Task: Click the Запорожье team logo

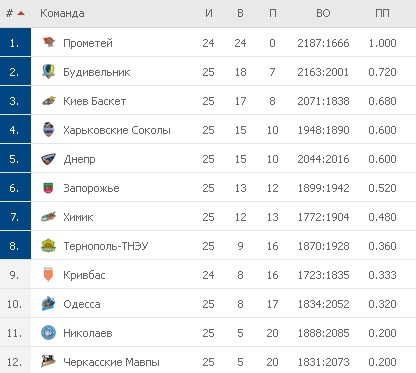Action: pos(49,188)
